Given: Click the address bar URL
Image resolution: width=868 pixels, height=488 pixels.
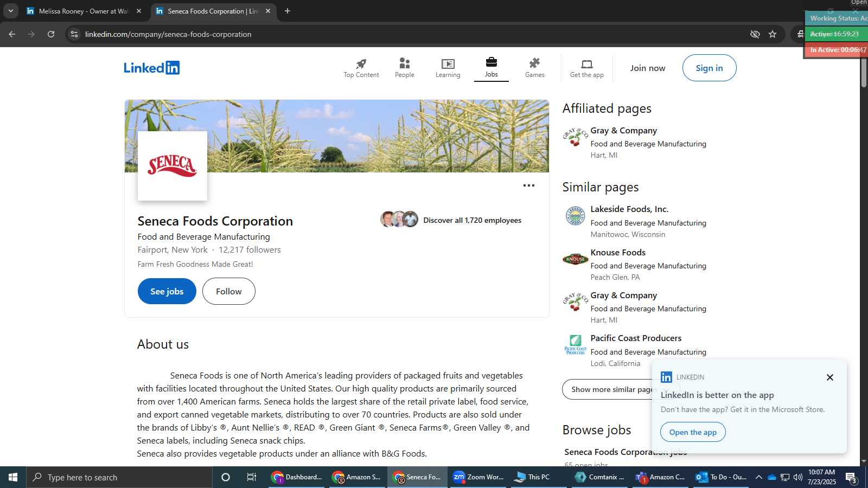Looking at the screenshot, I should pos(168,34).
